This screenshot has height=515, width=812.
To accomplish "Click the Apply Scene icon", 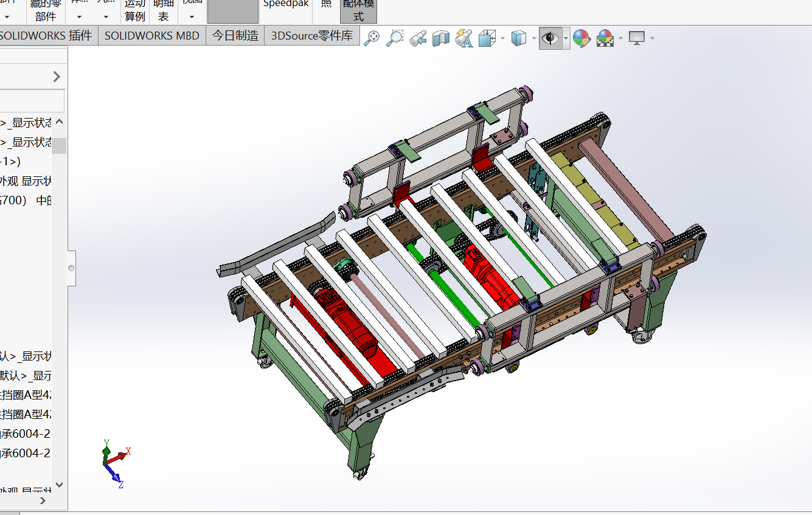I will pyautogui.click(x=605, y=38).
